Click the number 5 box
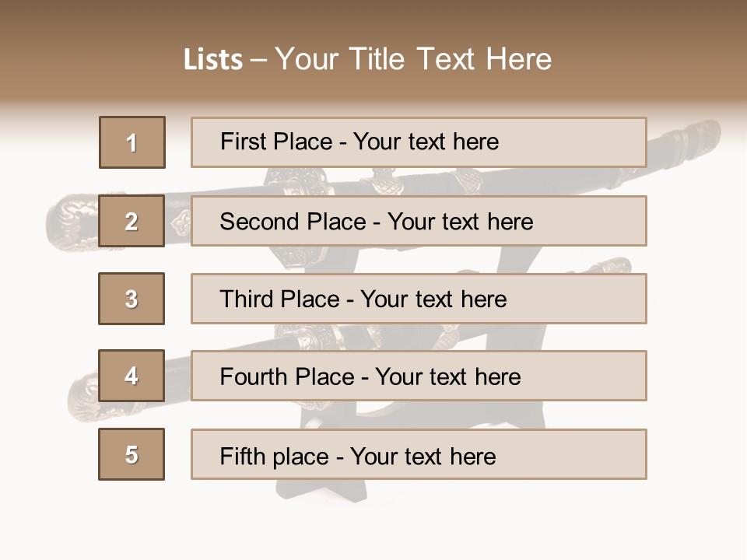The height and width of the screenshot is (560, 747). click(132, 454)
